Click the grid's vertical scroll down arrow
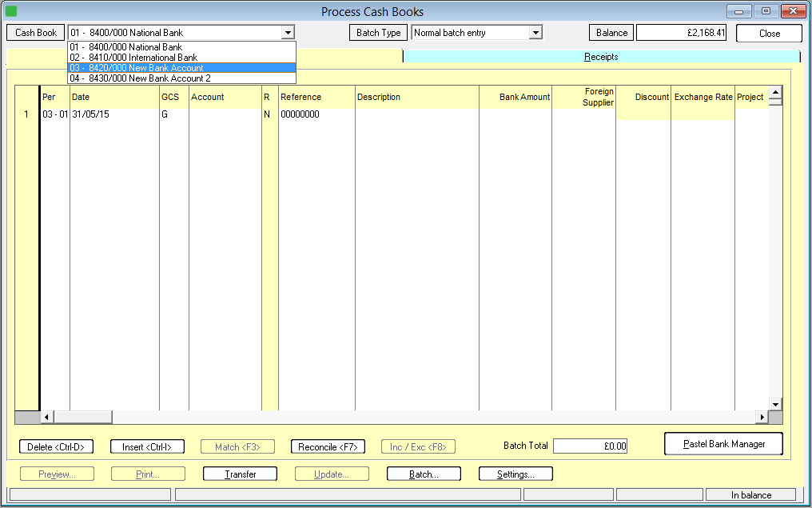This screenshot has height=508, width=812. pos(775,404)
